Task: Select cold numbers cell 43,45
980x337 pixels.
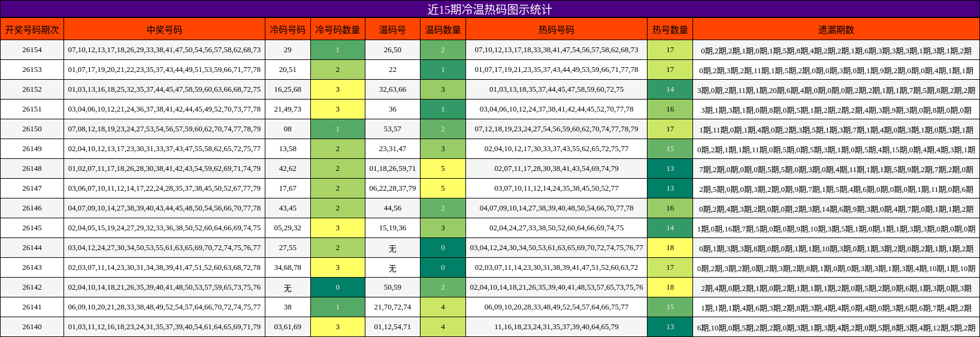Action: coord(288,208)
